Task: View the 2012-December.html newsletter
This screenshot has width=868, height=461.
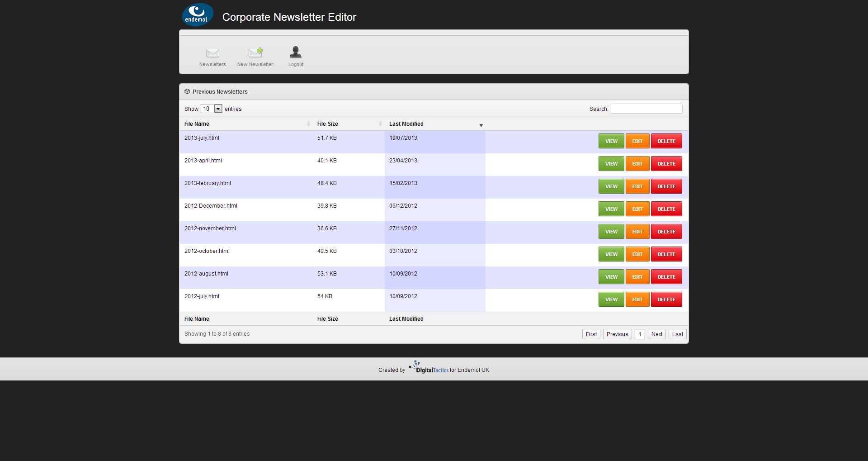Action: click(611, 209)
